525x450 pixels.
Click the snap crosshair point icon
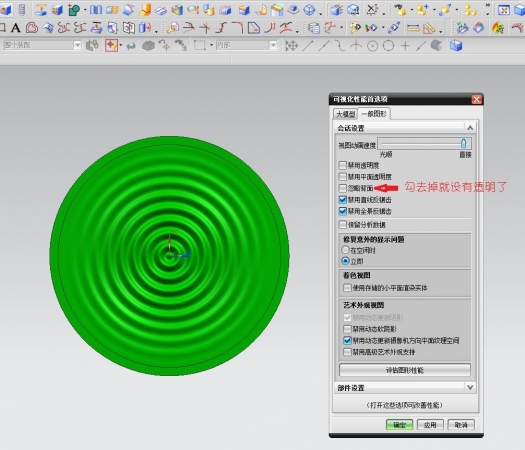[405, 46]
